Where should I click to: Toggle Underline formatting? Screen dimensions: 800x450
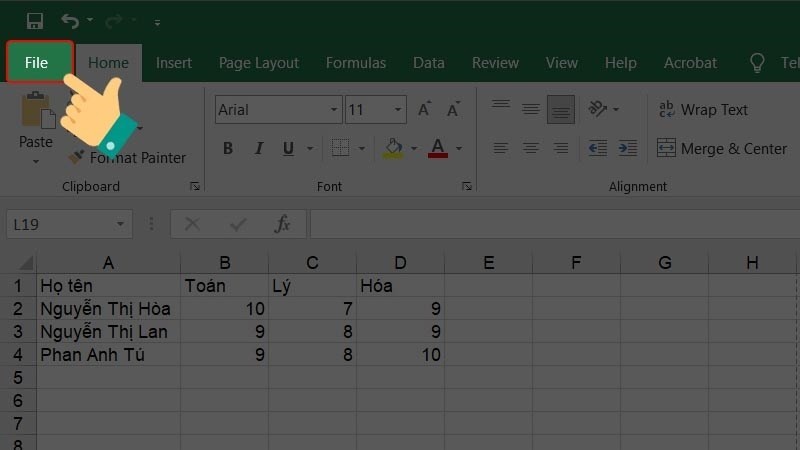[x=288, y=148]
